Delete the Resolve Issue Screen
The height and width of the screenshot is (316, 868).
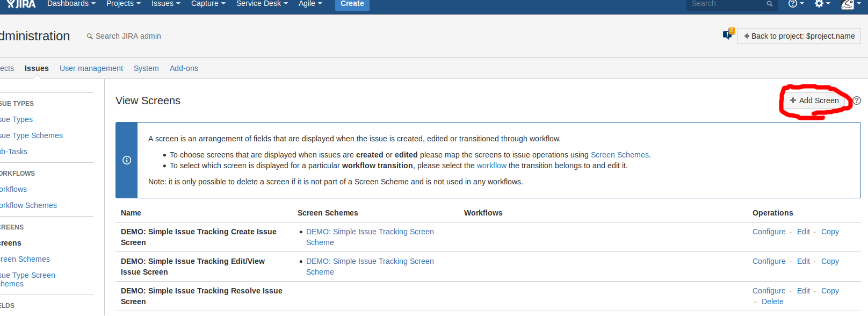[x=772, y=301]
